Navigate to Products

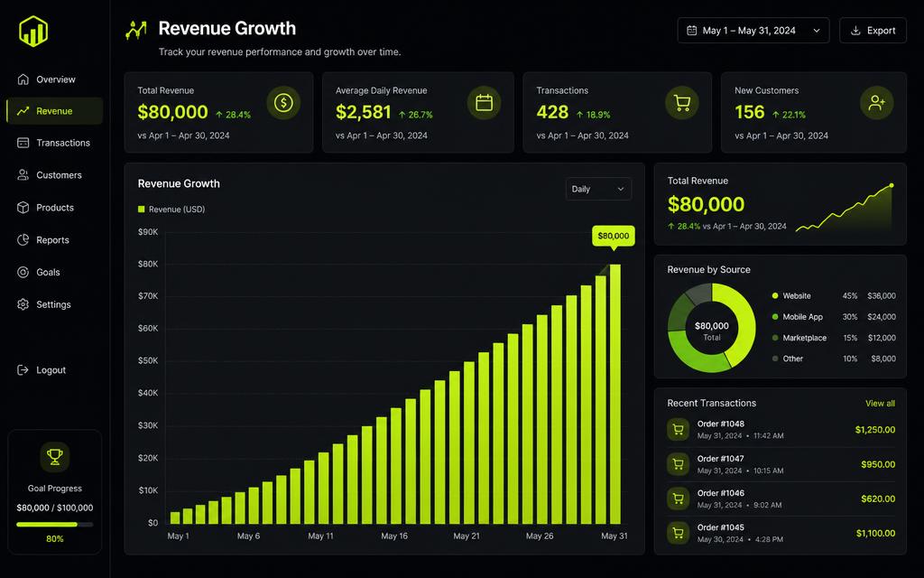click(x=55, y=207)
